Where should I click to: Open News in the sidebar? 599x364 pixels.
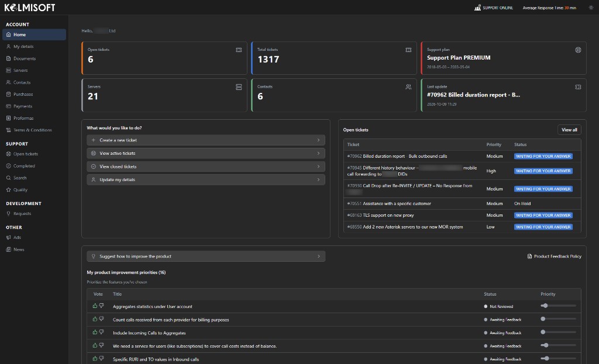click(x=34, y=249)
